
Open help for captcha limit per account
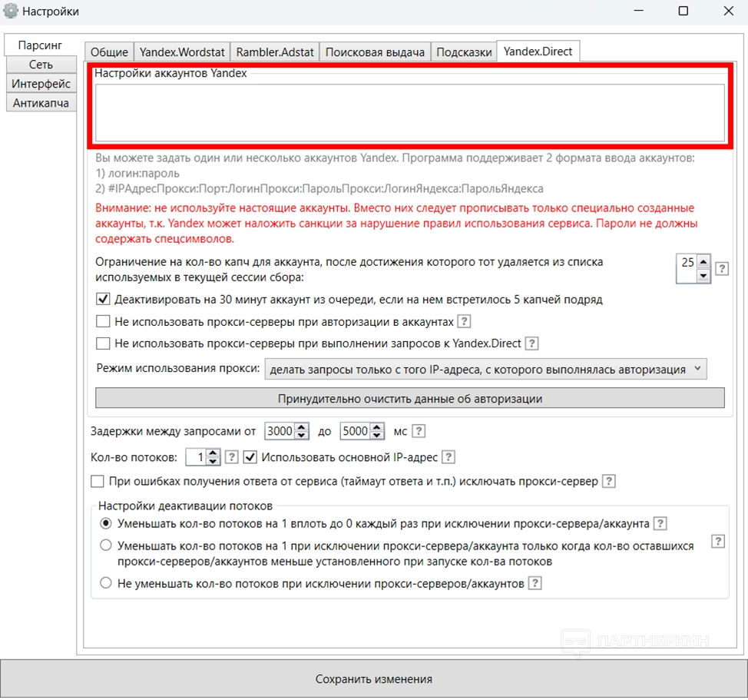(722, 269)
